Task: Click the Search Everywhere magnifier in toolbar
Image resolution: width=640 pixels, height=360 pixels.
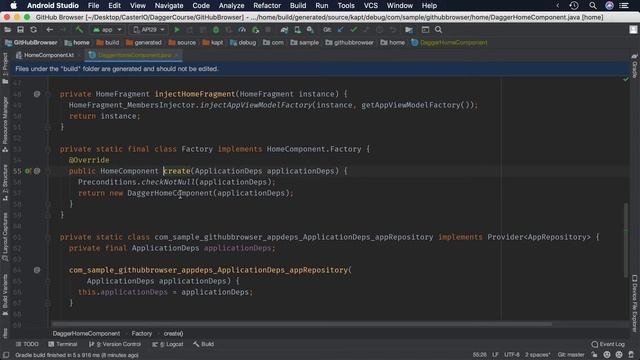Action: coord(438,30)
